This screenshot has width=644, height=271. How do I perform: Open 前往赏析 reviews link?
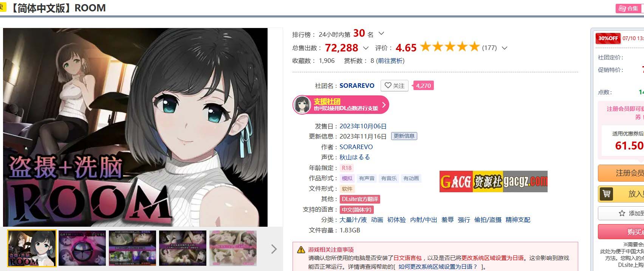[390, 61]
